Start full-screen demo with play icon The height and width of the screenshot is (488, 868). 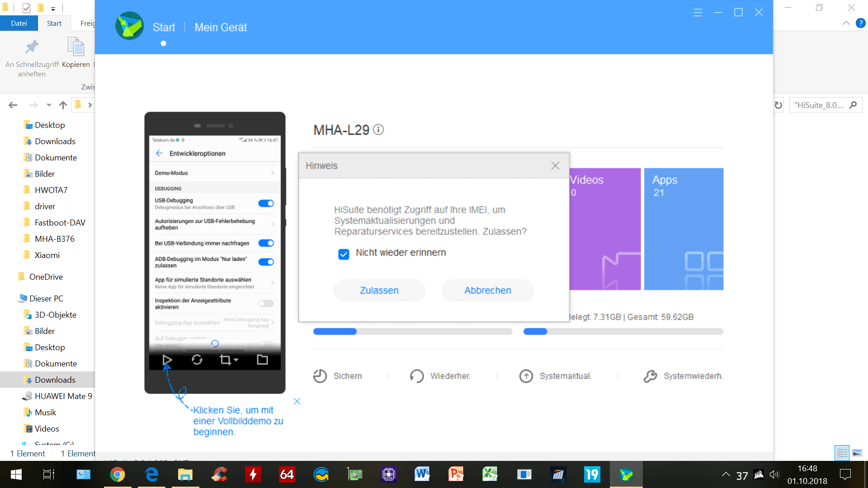coord(167,360)
